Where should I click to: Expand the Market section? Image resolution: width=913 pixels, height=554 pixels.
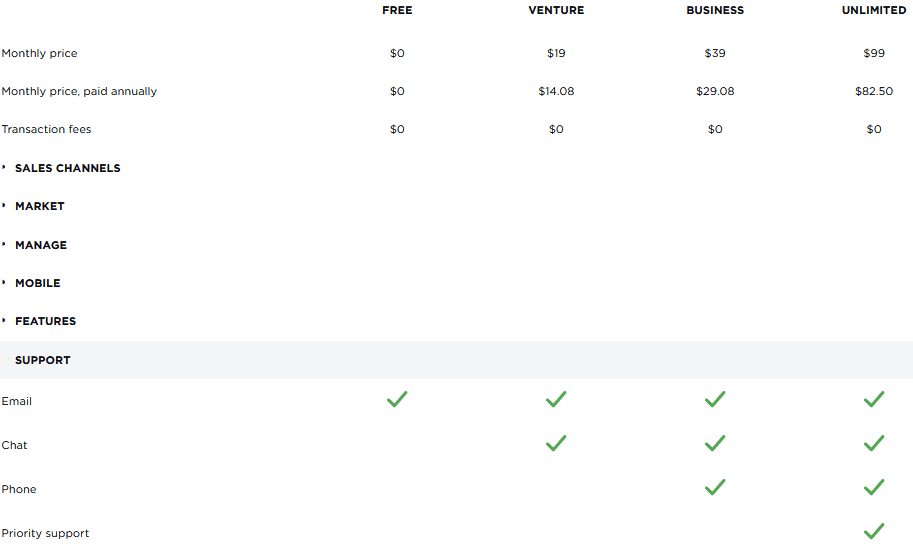click(40, 206)
